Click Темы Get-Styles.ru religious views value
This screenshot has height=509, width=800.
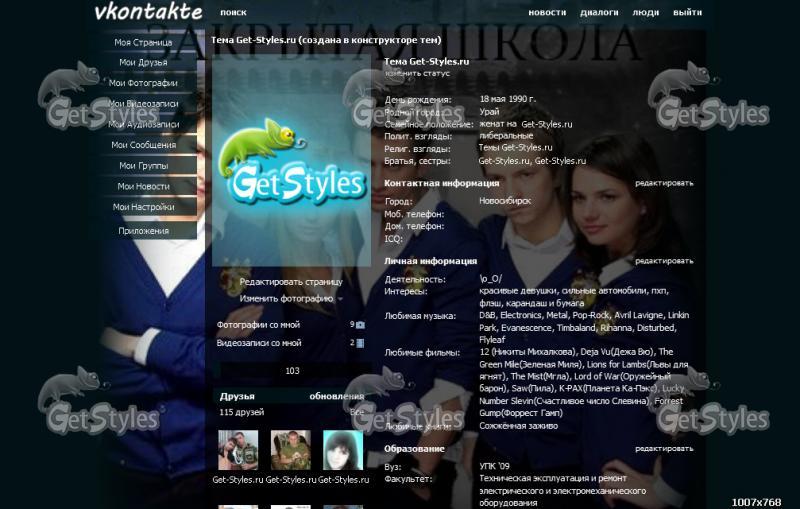tap(515, 148)
